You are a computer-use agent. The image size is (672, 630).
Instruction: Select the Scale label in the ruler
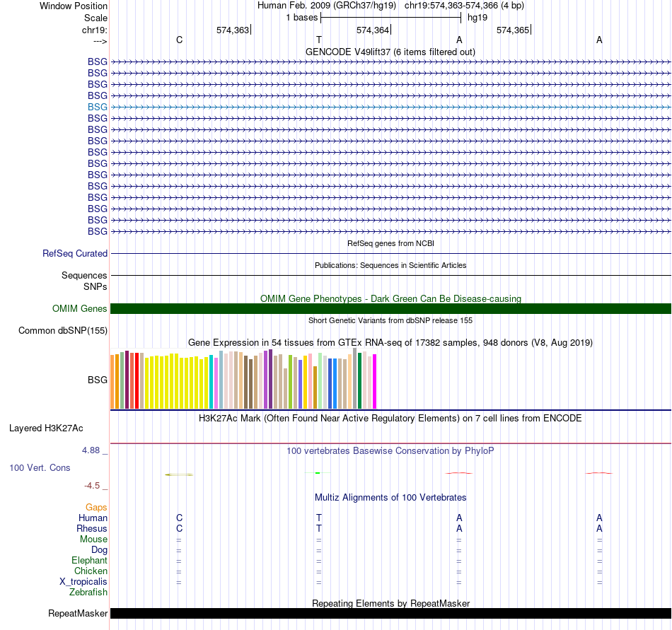95,18
